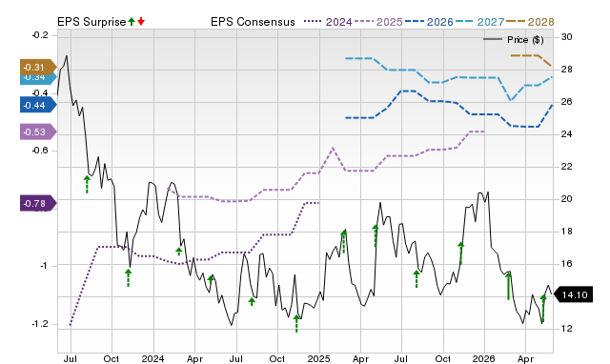Select the 2024 EPS Consensus legend entry
610x364 pixels.
(328, 22)
